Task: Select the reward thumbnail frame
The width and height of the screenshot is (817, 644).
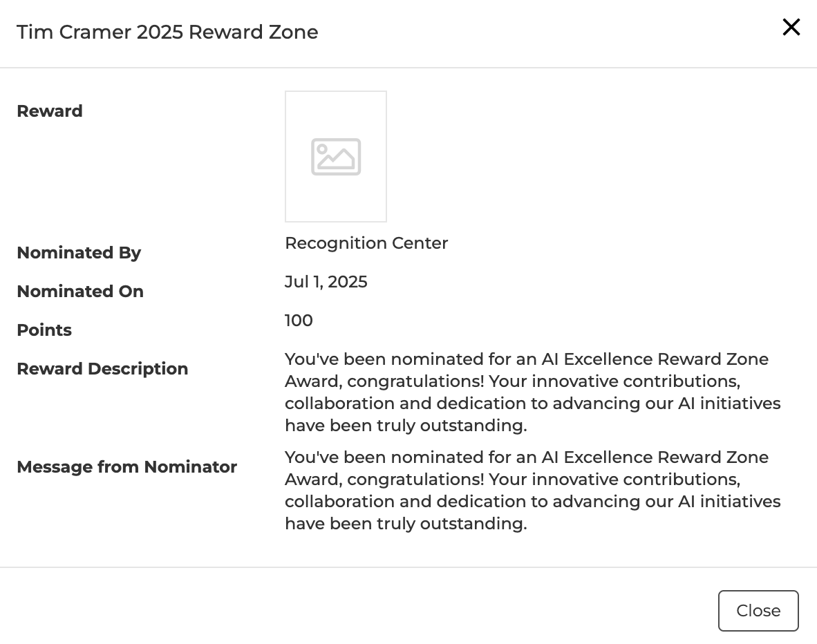Action: tap(336, 156)
